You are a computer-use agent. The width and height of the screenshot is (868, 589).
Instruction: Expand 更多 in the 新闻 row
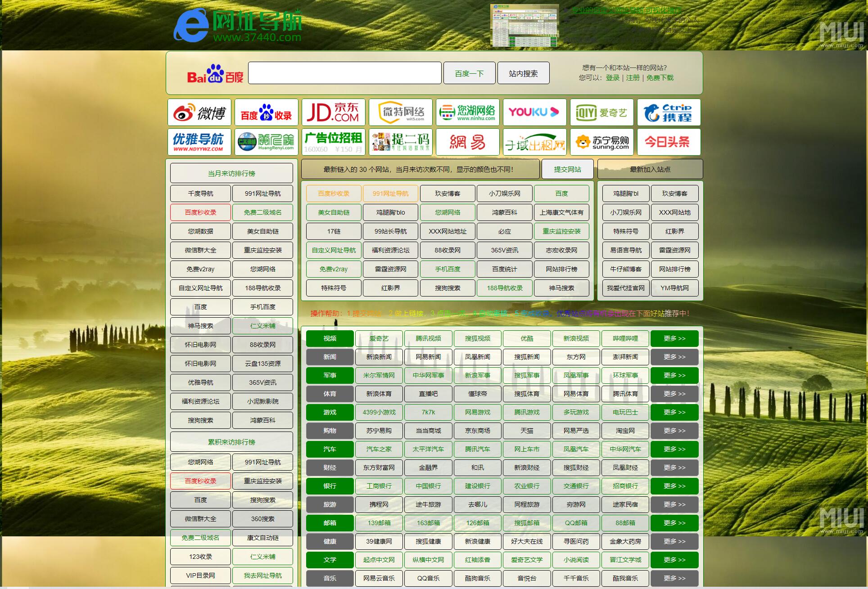coord(674,357)
